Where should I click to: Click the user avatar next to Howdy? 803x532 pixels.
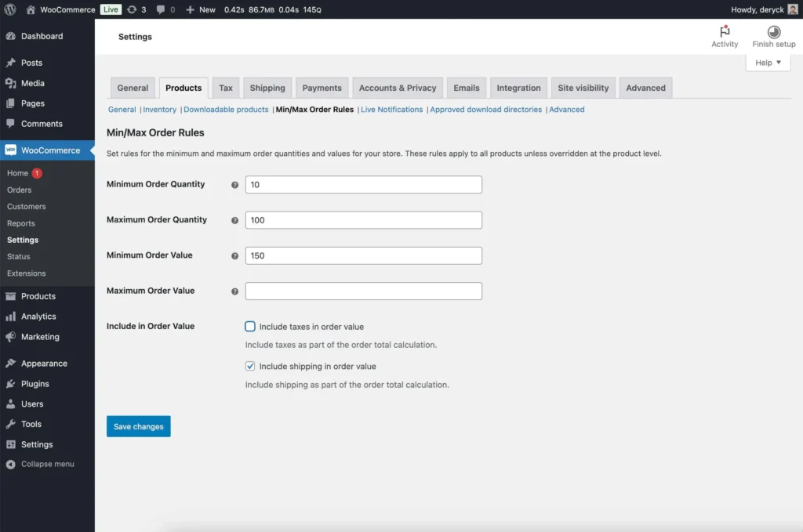click(x=793, y=9)
